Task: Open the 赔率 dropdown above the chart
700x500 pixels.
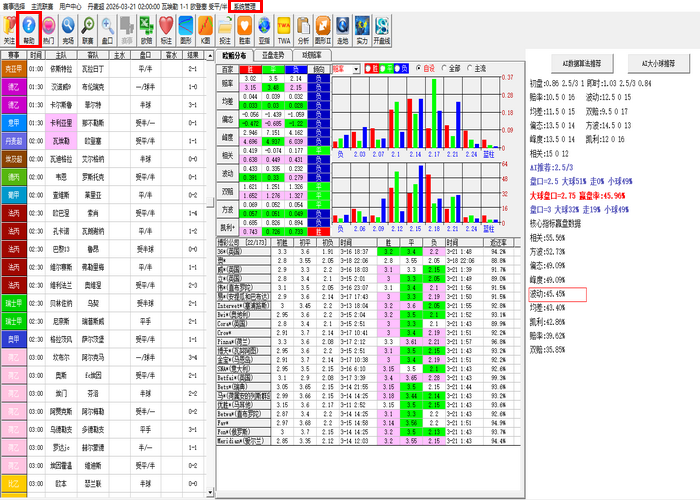Action: 345,68
